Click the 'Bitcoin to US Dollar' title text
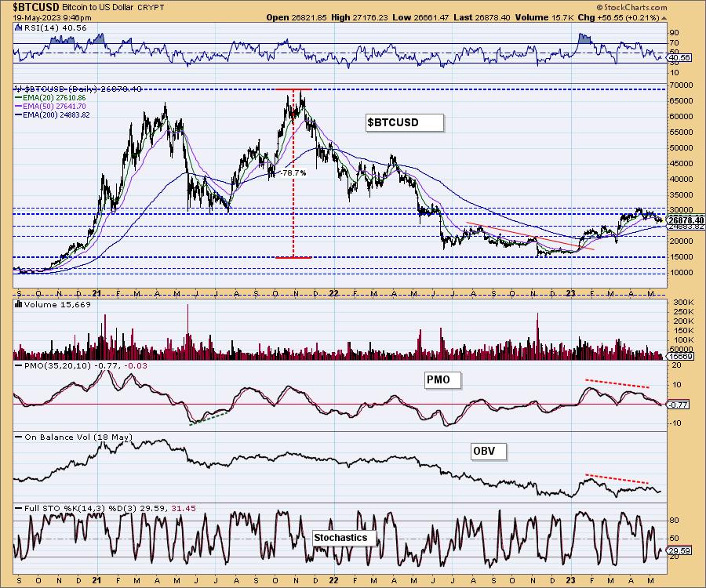The width and height of the screenshot is (706, 588). pyautogui.click(x=98, y=8)
